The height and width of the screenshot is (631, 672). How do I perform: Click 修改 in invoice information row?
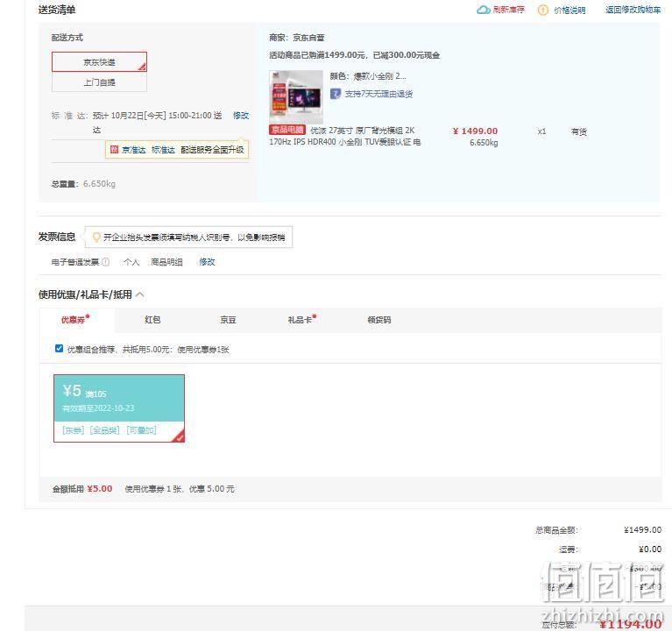tap(207, 262)
